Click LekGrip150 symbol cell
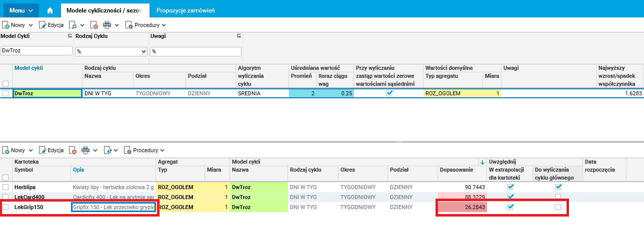Viewport: 644px width, 232px height. (42, 207)
